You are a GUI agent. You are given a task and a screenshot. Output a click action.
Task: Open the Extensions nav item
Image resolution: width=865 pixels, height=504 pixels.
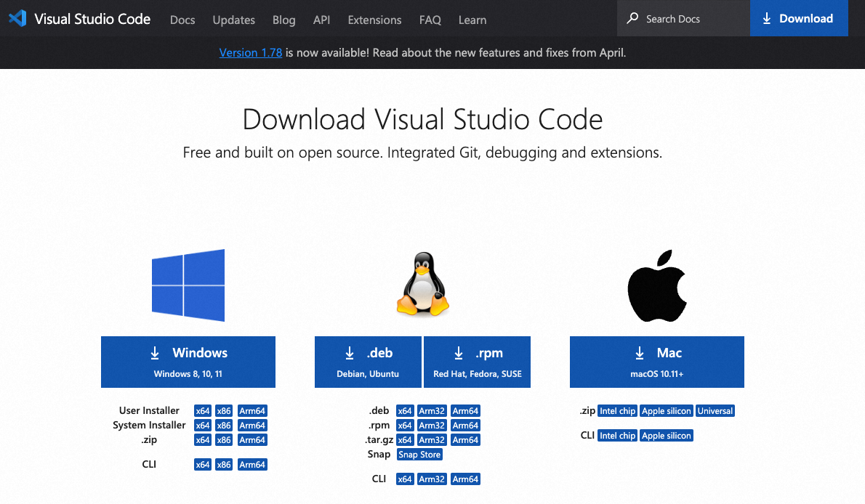pyautogui.click(x=374, y=20)
